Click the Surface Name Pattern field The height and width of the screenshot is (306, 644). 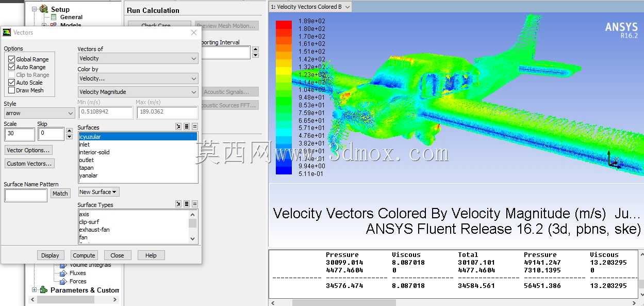pyautogui.click(x=26, y=195)
